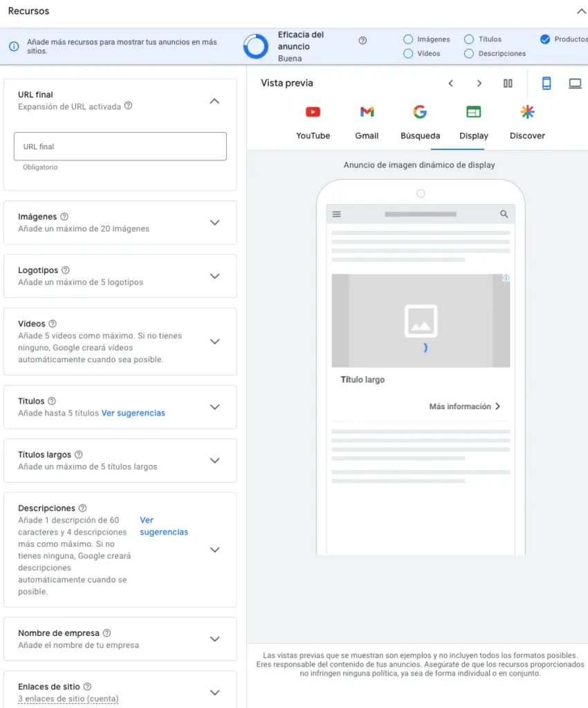Toggle the Títulos resource indicator
Viewport: 588px width, 708px height.
click(469, 39)
